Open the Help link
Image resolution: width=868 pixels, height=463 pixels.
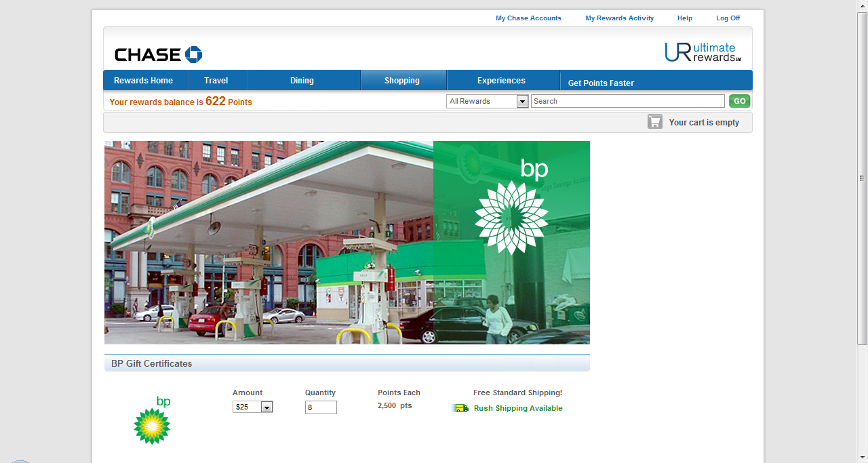tap(685, 18)
